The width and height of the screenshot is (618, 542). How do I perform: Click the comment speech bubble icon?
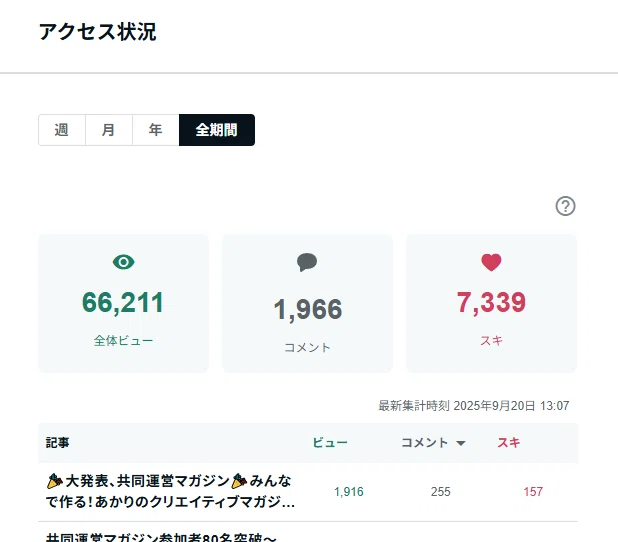tap(307, 262)
